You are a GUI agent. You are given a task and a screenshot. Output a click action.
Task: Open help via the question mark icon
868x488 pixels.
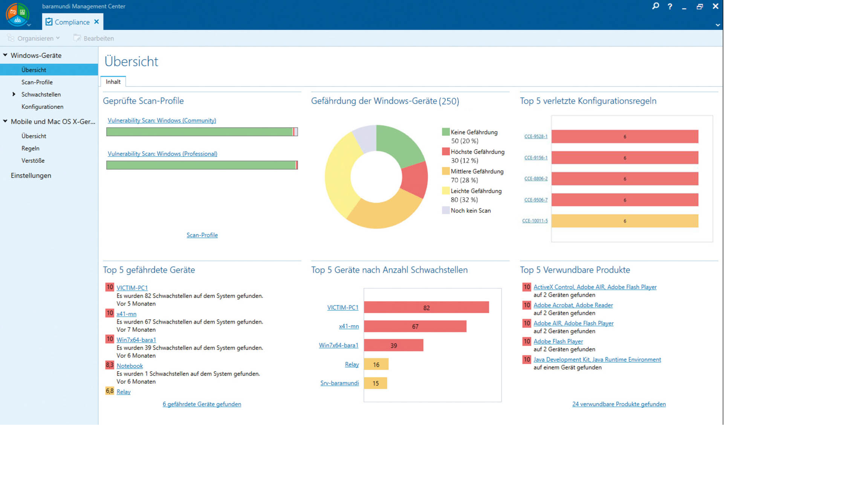pos(670,6)
